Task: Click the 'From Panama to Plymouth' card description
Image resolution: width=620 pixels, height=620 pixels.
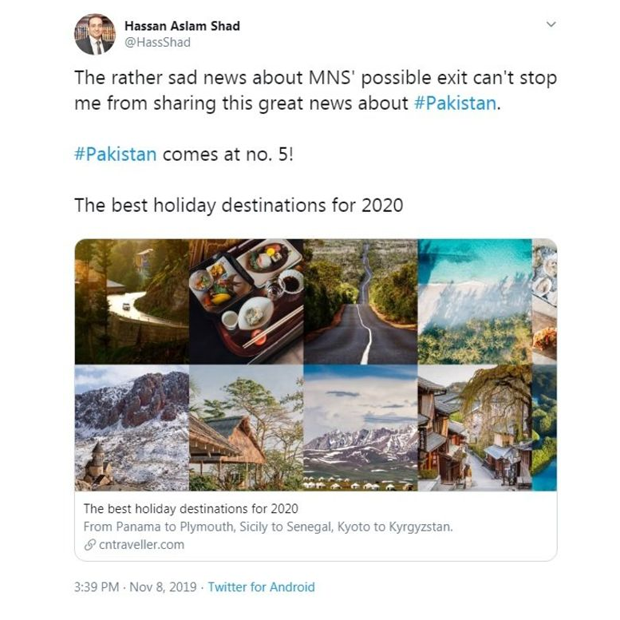Action: (268, 527)
